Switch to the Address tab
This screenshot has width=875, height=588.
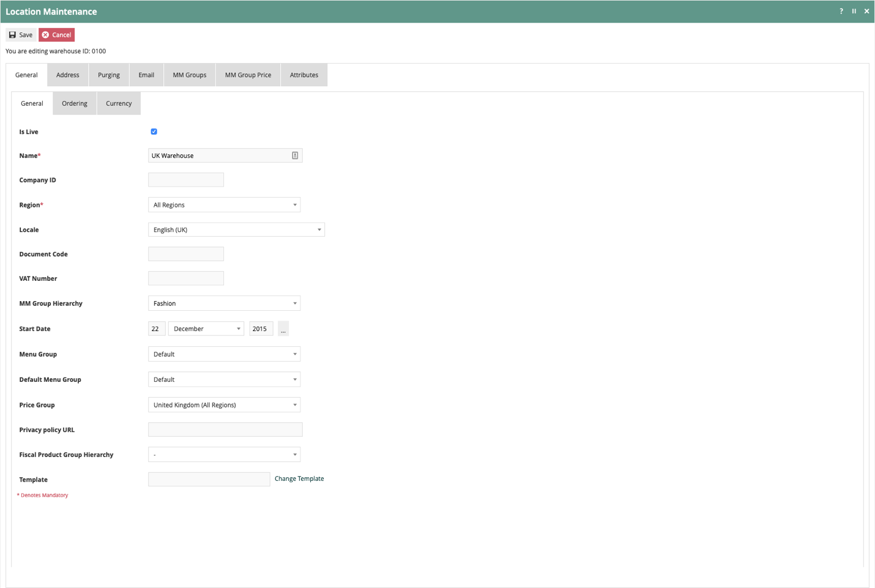[x=68, y=75]
